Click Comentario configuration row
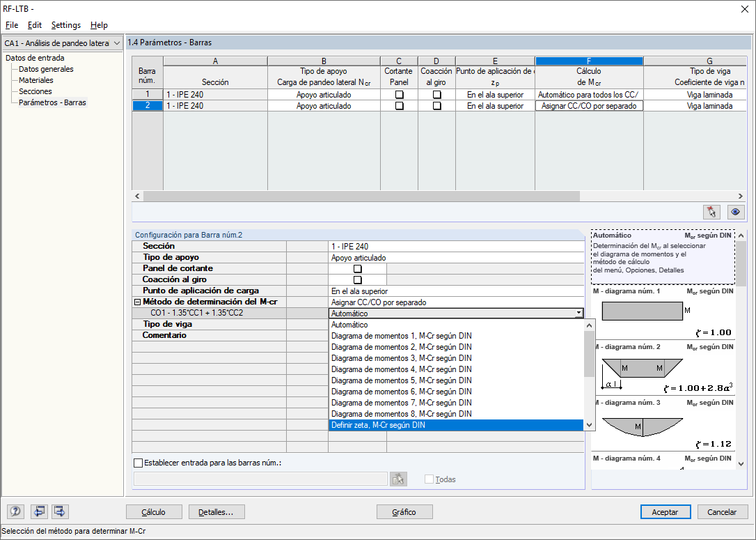Viewport: 756px width, 540px height. (358, 335)
